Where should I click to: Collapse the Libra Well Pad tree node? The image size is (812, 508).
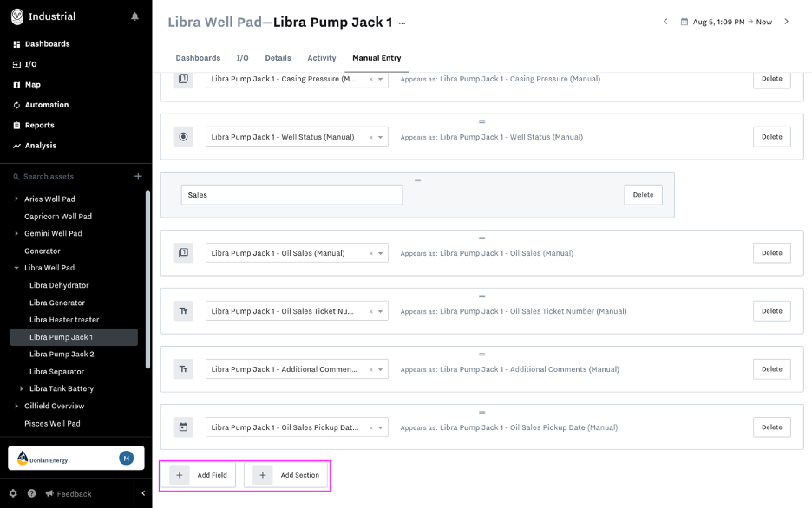click(16, 268)
